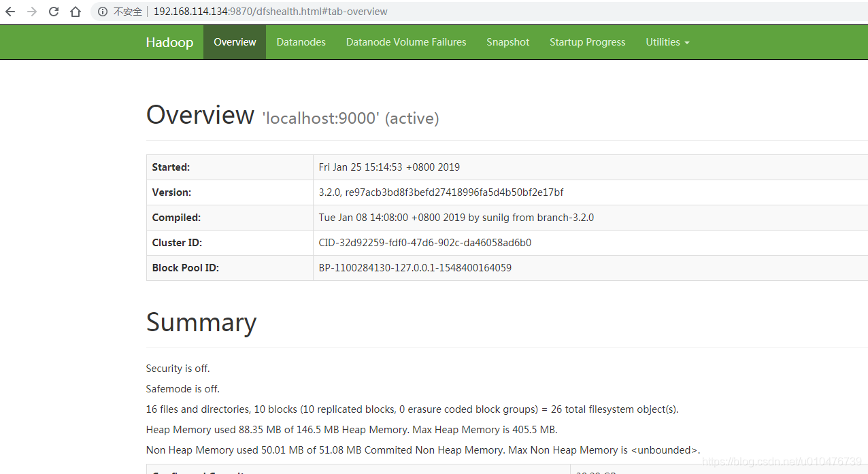Click the browser forward arrow
The image size is (868, 474).
pos(32,12)
